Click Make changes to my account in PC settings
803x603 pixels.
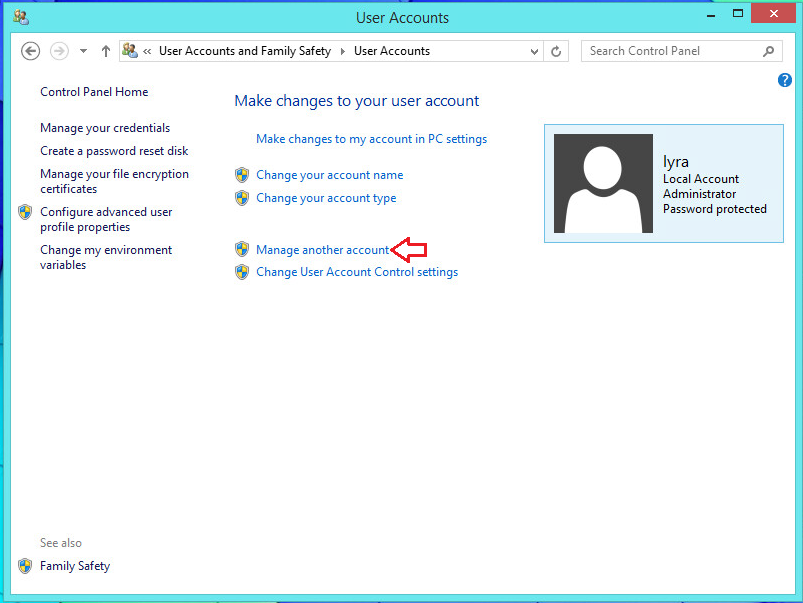pyautogui.click(x=371, y=139)
